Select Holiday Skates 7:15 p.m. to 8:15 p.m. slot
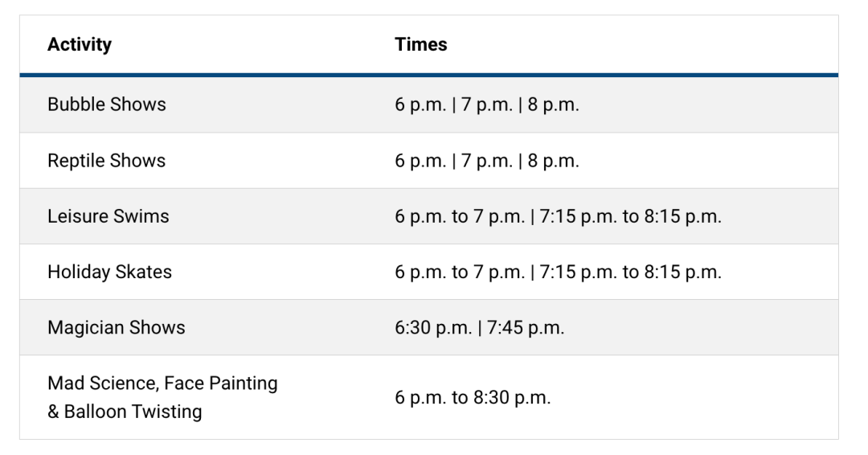 pos(631,272)
